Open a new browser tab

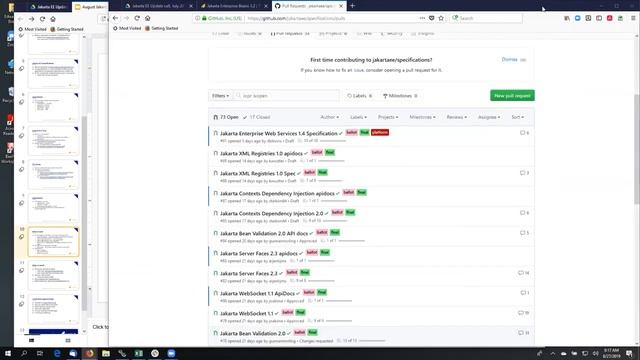(352, 6)
